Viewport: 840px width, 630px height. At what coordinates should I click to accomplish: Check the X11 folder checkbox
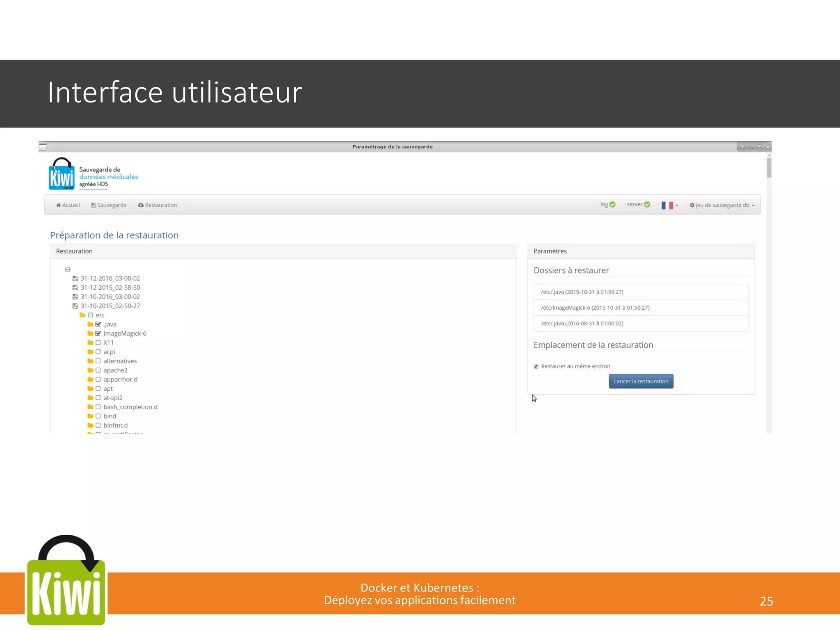coord(98,342)
